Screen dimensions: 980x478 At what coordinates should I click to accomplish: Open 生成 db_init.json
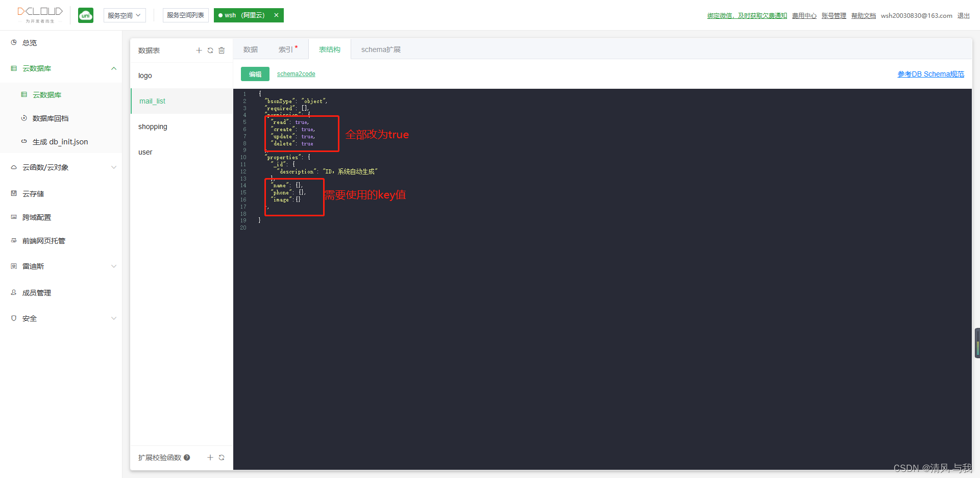coord(61,142)
